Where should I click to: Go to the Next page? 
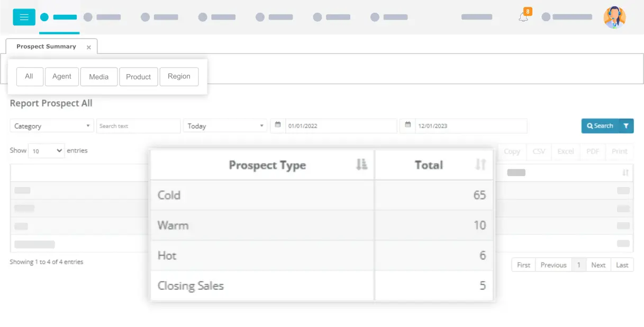coord(598,265)
